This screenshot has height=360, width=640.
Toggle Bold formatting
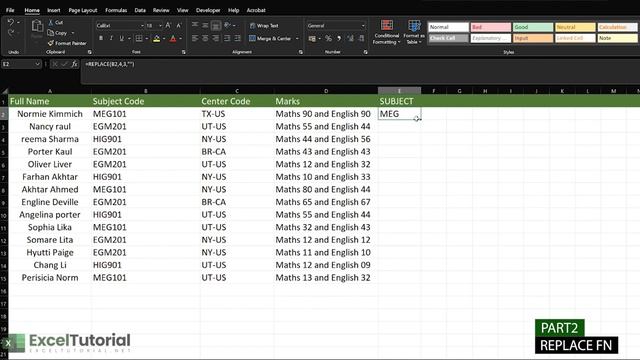(x=101, y=38)
